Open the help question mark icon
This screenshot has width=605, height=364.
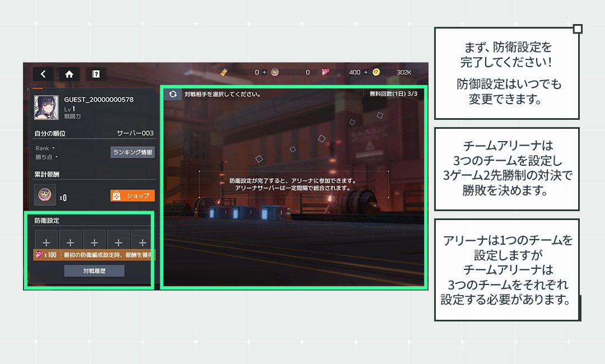(x=96, y=74)
